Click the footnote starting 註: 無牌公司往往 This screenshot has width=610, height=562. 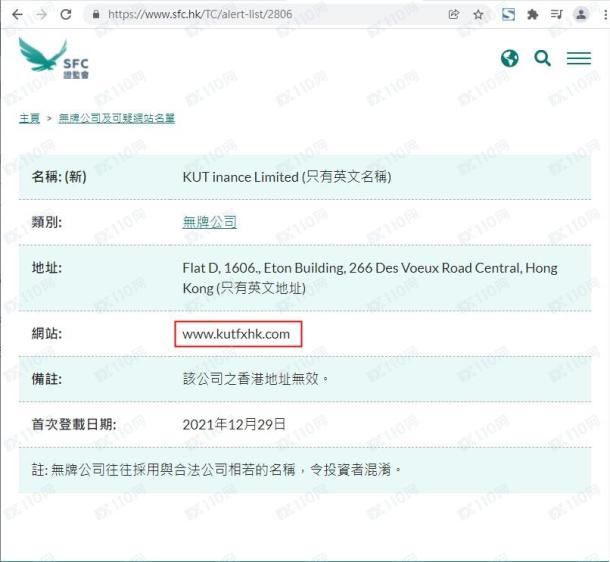(216, 470)
